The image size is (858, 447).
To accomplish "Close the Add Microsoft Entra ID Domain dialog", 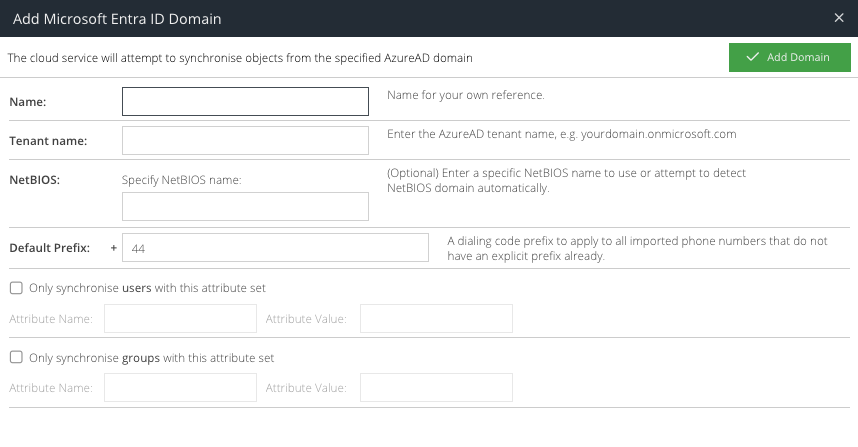I will click(839, 18).
